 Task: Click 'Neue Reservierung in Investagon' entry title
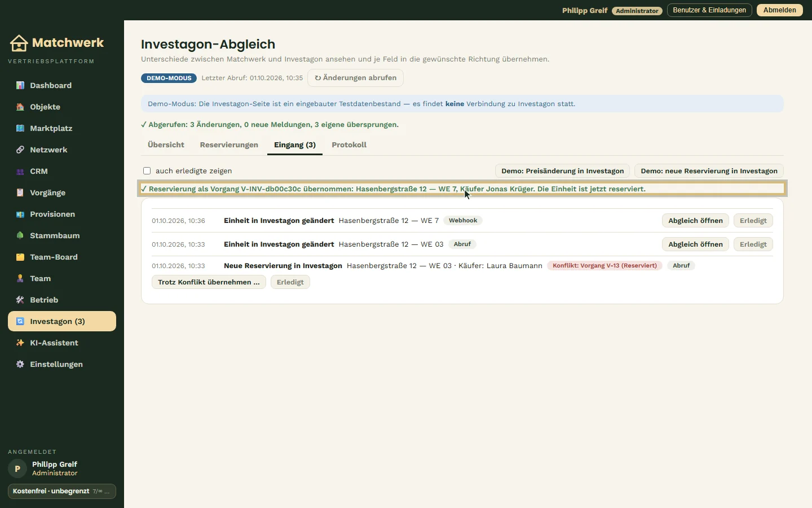283,266
